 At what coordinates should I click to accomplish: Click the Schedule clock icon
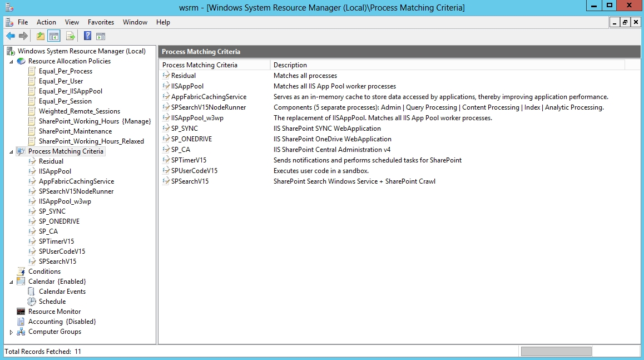pyautogui.click(x=32, y=302)
